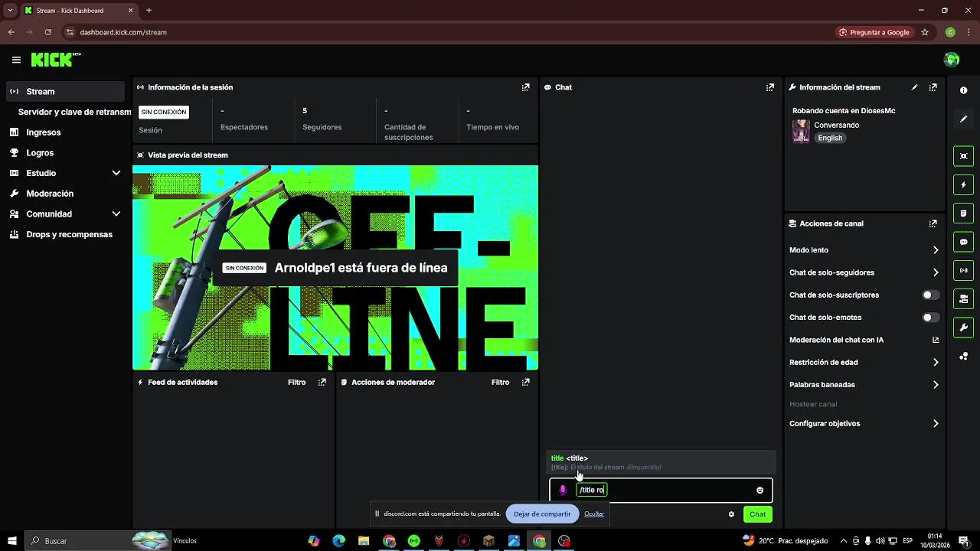Pop out the Feed de actividades panel

coord(322,382)
